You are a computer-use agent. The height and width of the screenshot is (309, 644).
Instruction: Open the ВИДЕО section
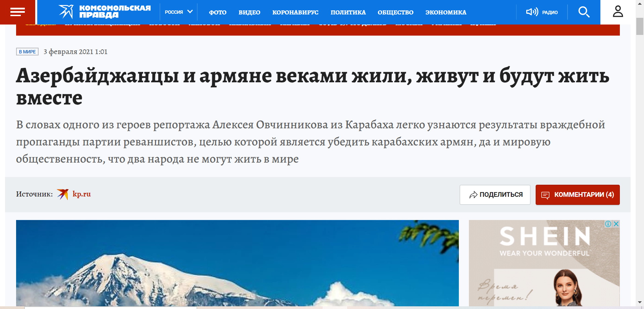[249, 12]
